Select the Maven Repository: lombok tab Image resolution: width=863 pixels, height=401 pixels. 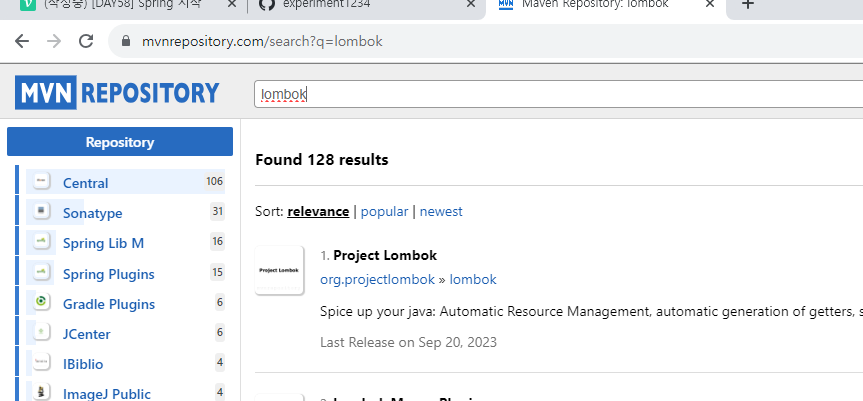(594, 4)
